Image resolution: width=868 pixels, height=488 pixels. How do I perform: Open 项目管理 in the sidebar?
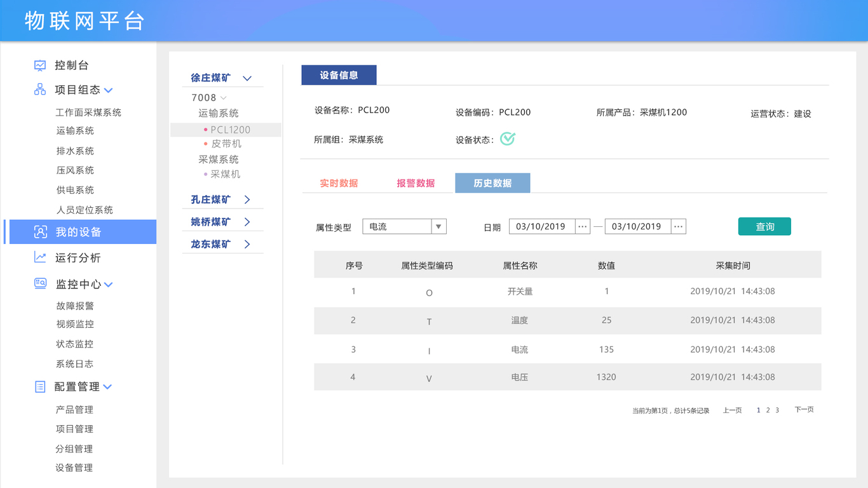(x=74, y=429)
